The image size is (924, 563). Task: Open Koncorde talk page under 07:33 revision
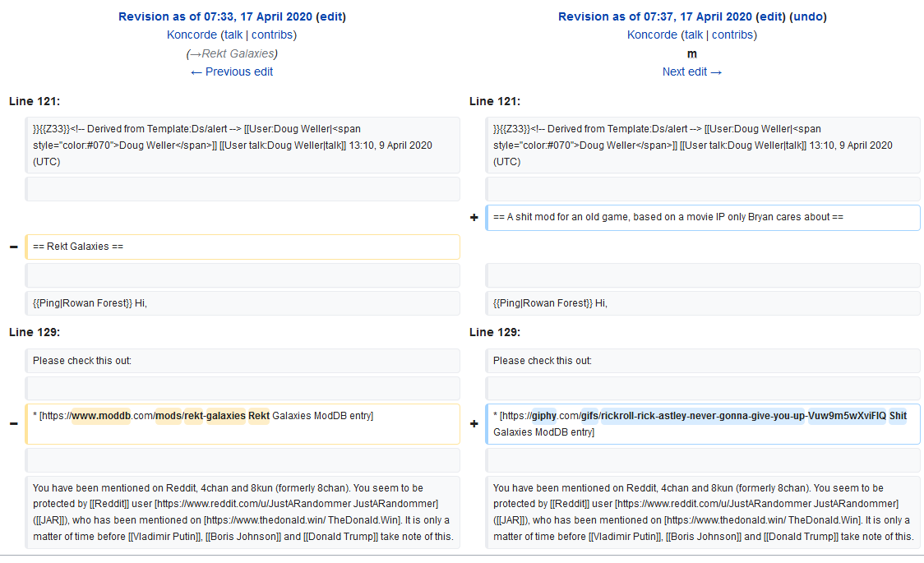(233, 35)
